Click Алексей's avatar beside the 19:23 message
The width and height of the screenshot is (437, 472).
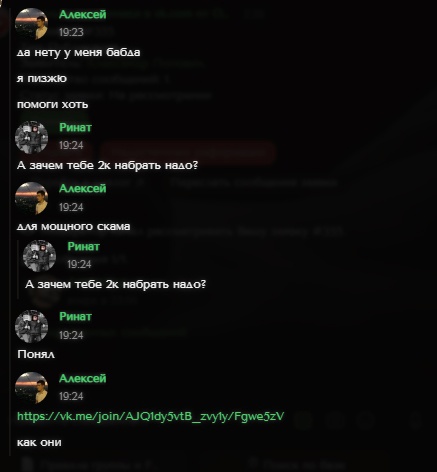tap(32, 24)
